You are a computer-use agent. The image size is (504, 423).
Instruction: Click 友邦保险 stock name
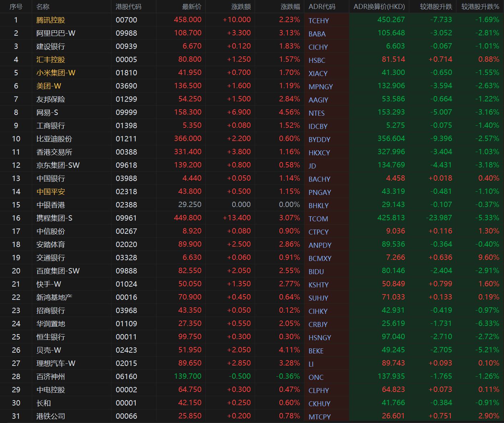51,99
